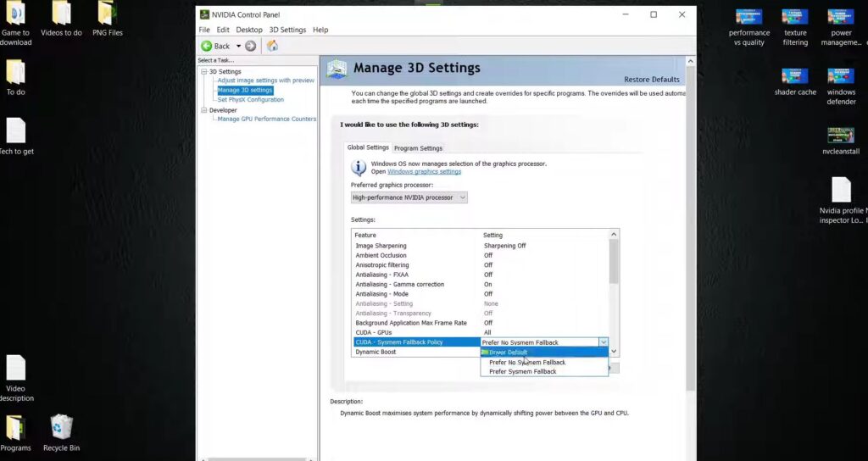Choose Prefer Sysmem Fallback option
Image resolution: width=868 pixels, height=461 pixels.
(x=544, y=372)
